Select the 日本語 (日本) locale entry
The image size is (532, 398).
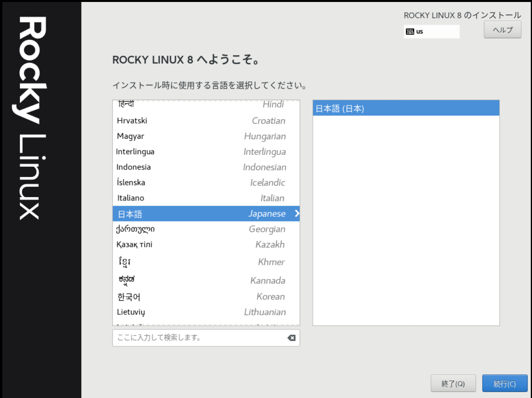405,108
